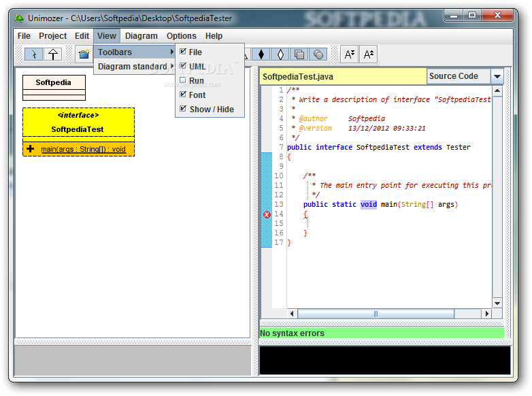Click the black console output area

pos(385,360)
